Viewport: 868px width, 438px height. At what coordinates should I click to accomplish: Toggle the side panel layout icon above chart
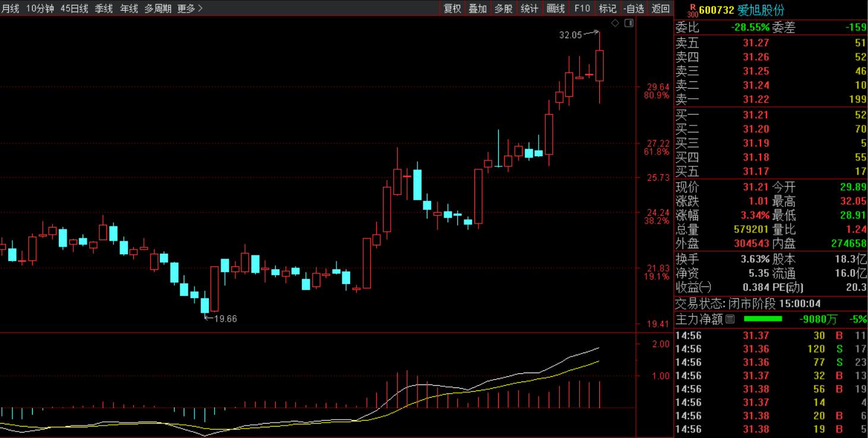point(629,23)
